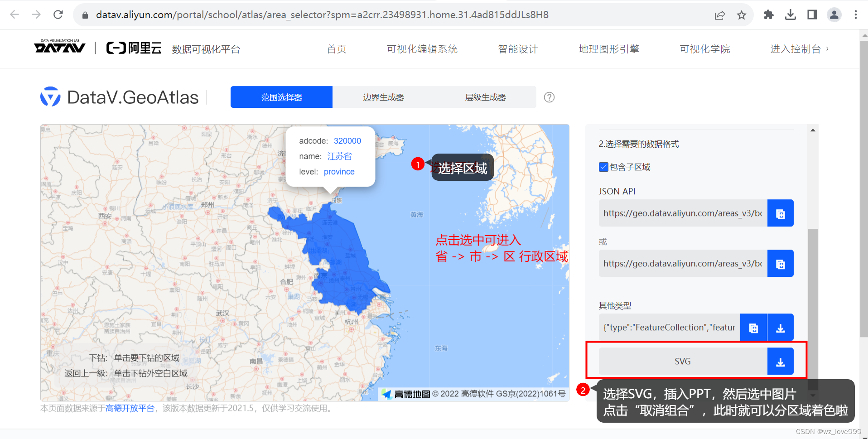868x439 pixels.
Task: Copy the second JSON API URL
Action: 780,263
